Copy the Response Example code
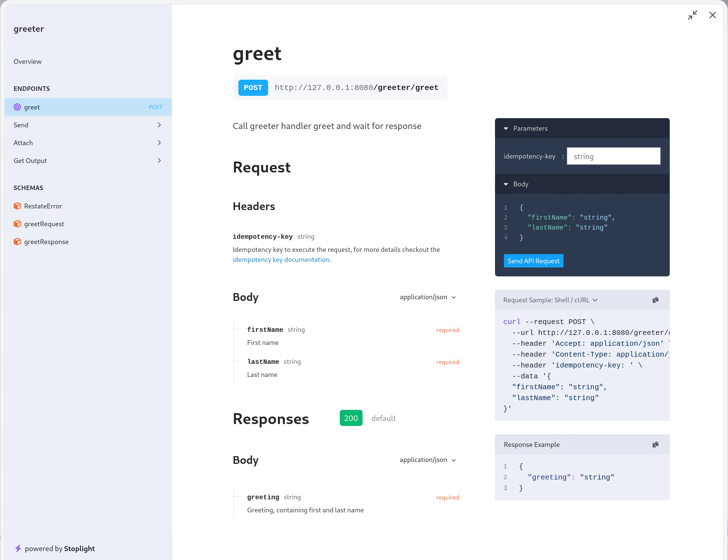728x560 pixels. pos(655,444)
